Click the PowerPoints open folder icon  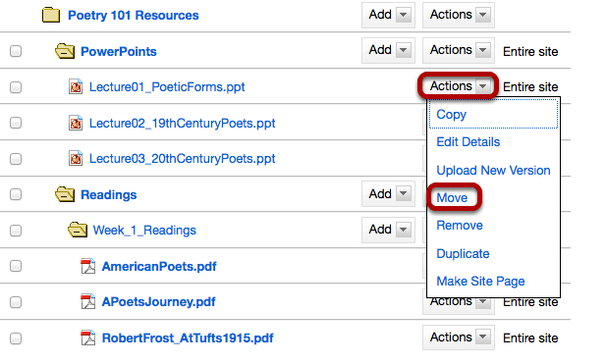(65, 51)
